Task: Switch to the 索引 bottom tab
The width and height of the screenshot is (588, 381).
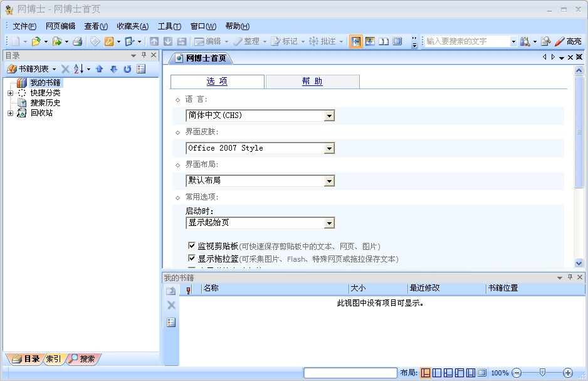Action: click(x=54, y=359)
